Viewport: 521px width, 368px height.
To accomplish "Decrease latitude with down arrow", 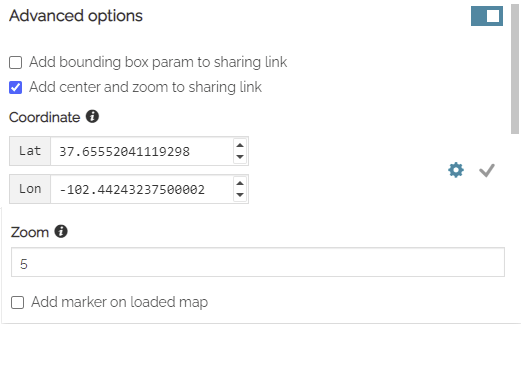I will tap(240, 157).
